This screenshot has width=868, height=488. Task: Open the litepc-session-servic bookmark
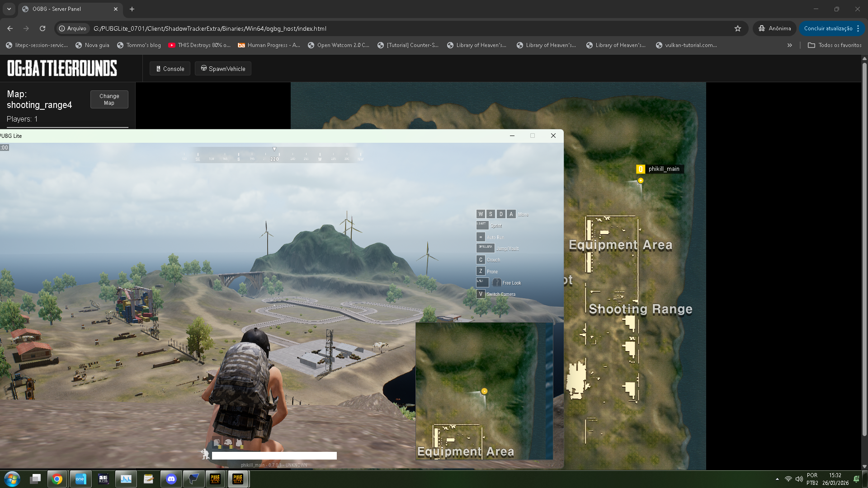point(37,45)
